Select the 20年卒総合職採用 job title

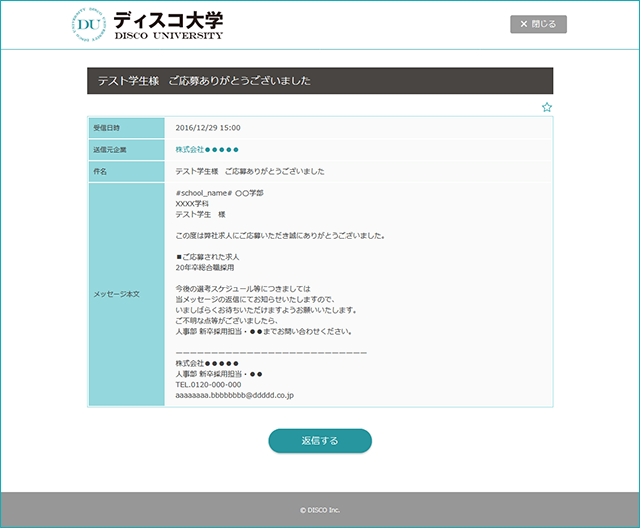(204, 268)
